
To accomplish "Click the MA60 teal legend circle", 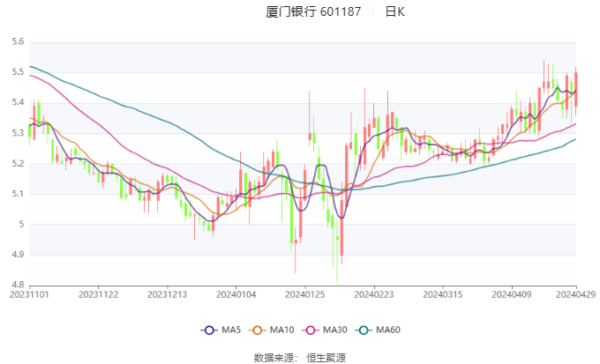I will click(x=364, y=330).
